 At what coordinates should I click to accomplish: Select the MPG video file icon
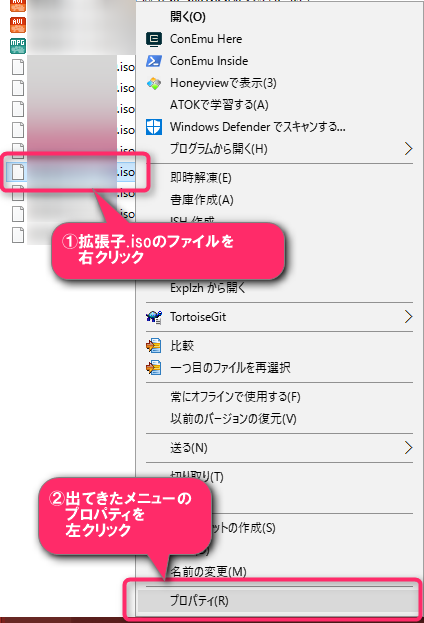point(18,46)
